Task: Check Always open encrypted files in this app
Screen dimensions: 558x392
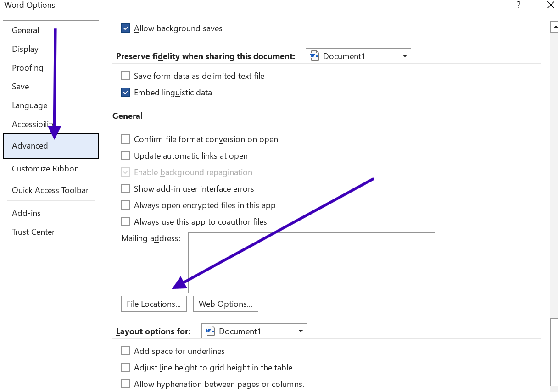Action: tap(126, 205)
